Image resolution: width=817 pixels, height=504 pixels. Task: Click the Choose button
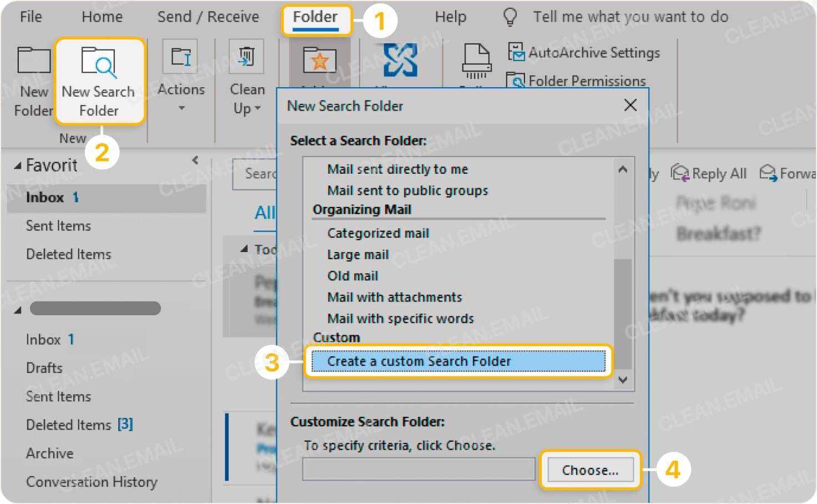point(590,469)
